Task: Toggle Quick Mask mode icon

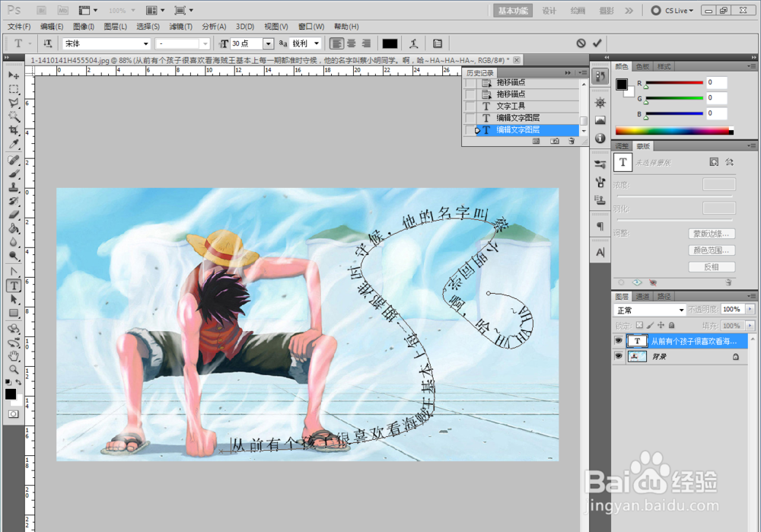Action: coord(14,414)
